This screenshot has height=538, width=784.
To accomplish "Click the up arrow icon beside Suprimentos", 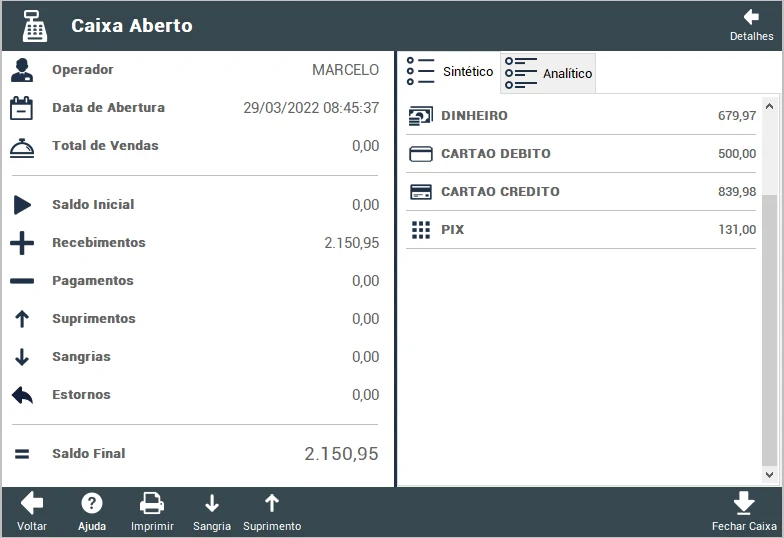I will tap(22, 319).
